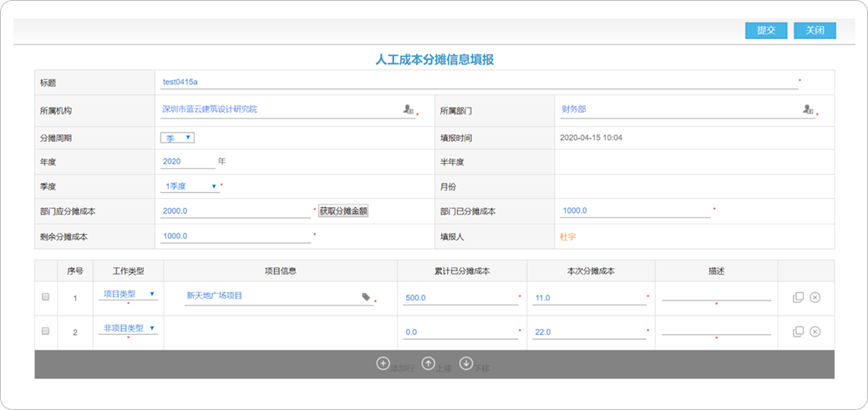The image size is (868, 410).
Task: Click the 提交 submit button
Action: [x=766, y=30]
